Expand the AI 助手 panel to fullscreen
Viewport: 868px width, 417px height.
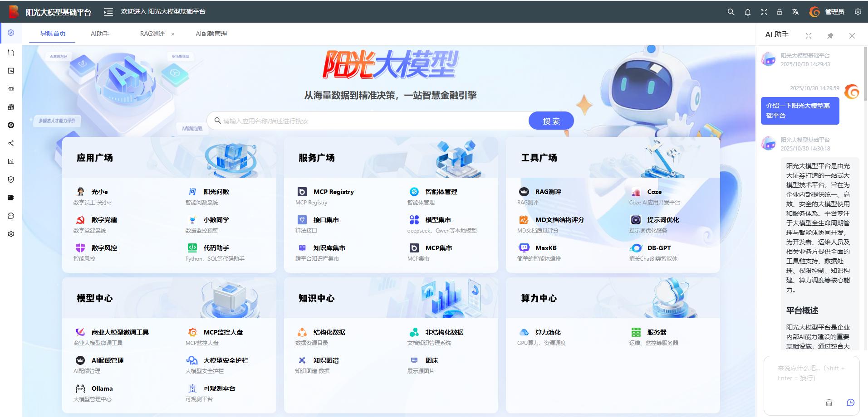click(x=809, y=35)
